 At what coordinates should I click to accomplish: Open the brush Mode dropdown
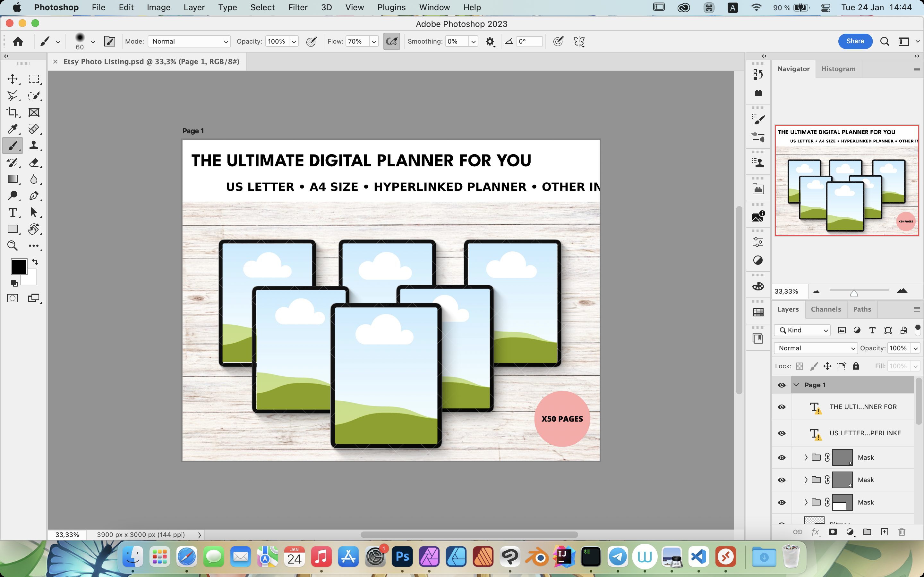click(189, 41)
